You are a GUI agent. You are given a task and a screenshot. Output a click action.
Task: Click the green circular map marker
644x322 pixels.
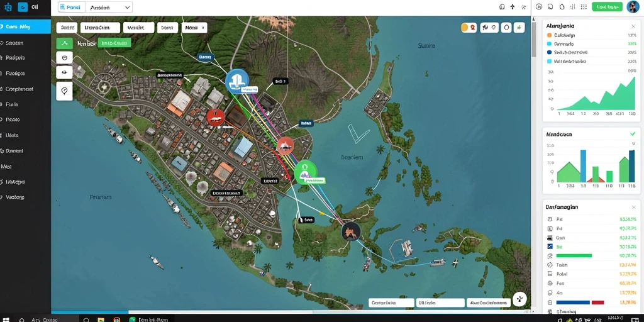click(306, 171)
